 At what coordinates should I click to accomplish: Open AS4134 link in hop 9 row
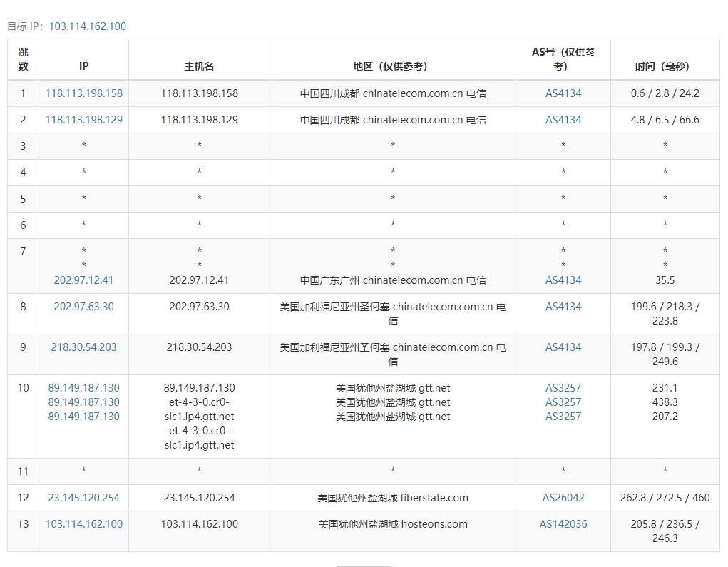(x=563, y=347)
